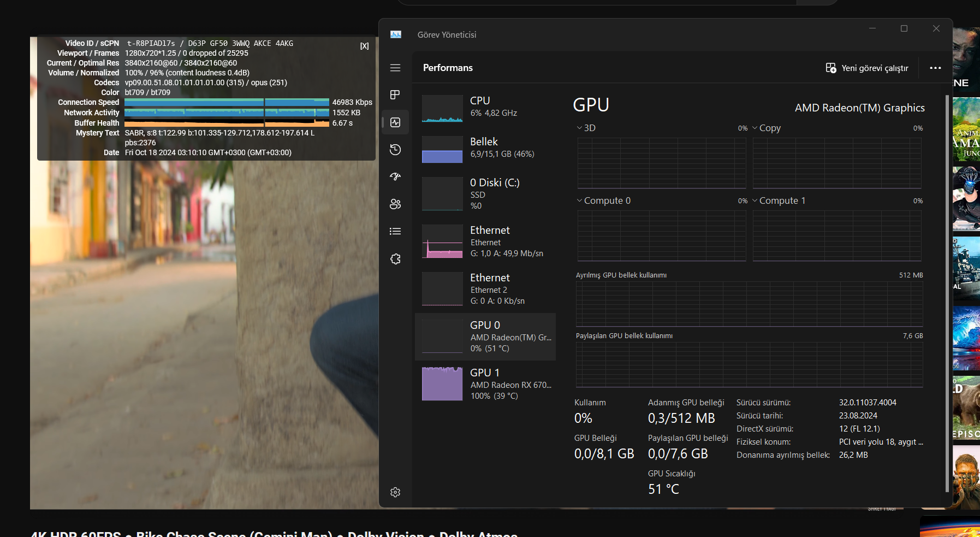Click driver version 32.0.11037.4004 value
The width and height of the screenshot is (980, 537).
[x=868, y=403]
